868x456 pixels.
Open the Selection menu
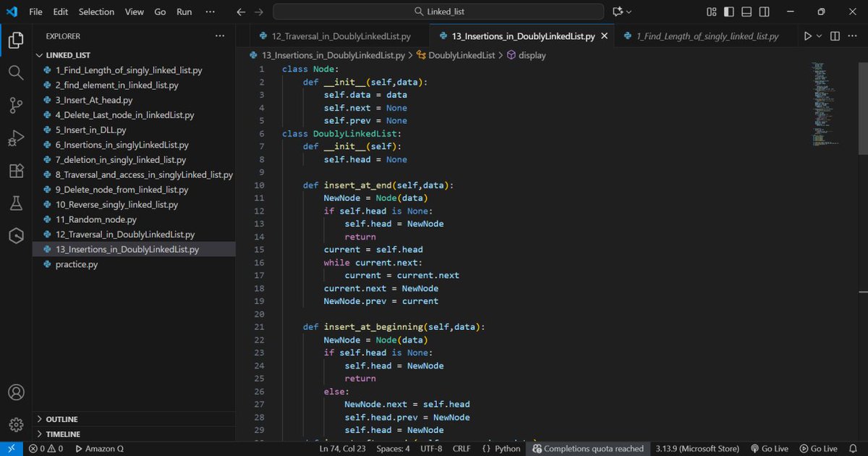pos(96,12)
